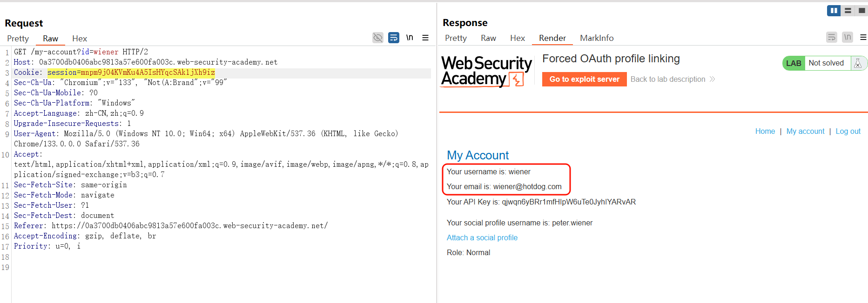The height and width of the screenshot is (303, 868).
Task: Toggle hidden characters eye icon in Request panel
Action: click(378, 38)
